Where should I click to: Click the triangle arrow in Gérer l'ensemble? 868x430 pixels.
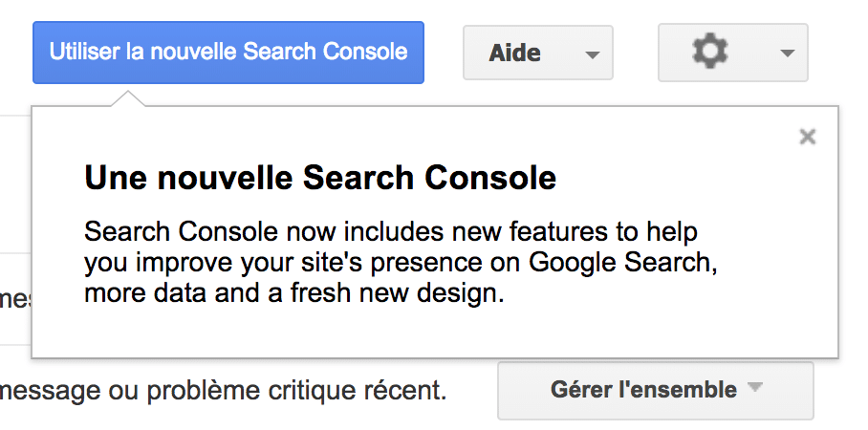pos(754,387)
